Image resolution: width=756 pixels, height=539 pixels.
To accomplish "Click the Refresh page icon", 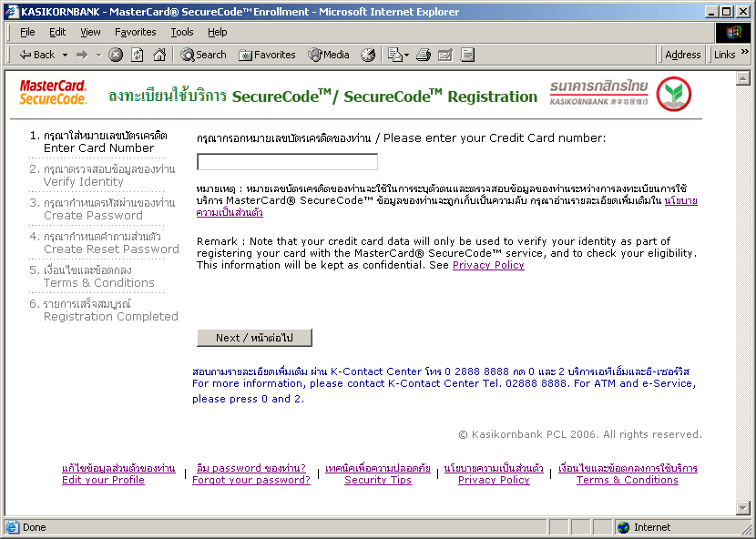I will coord(138,55).
